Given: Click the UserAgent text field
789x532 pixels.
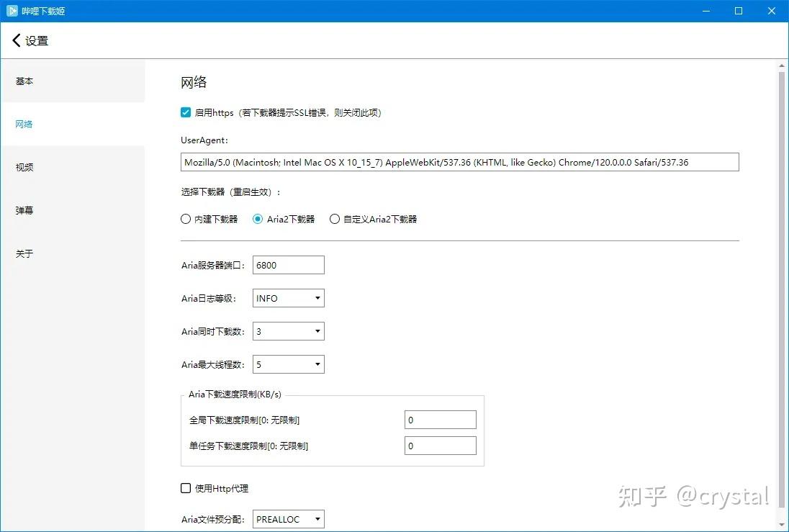Looking at the screenshot, I should 460,162.
